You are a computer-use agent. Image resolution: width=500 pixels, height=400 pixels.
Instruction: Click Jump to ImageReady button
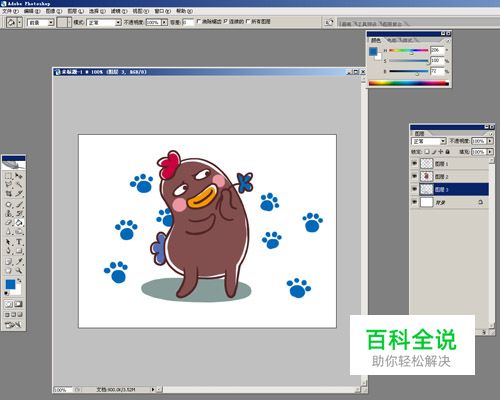point(13,324)
